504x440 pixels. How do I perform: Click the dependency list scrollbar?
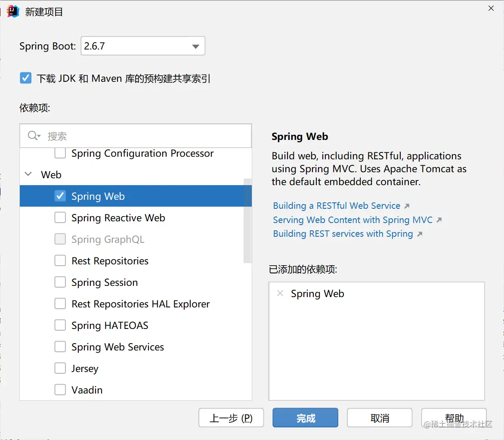pyautogui.click(x=247, y=220)
